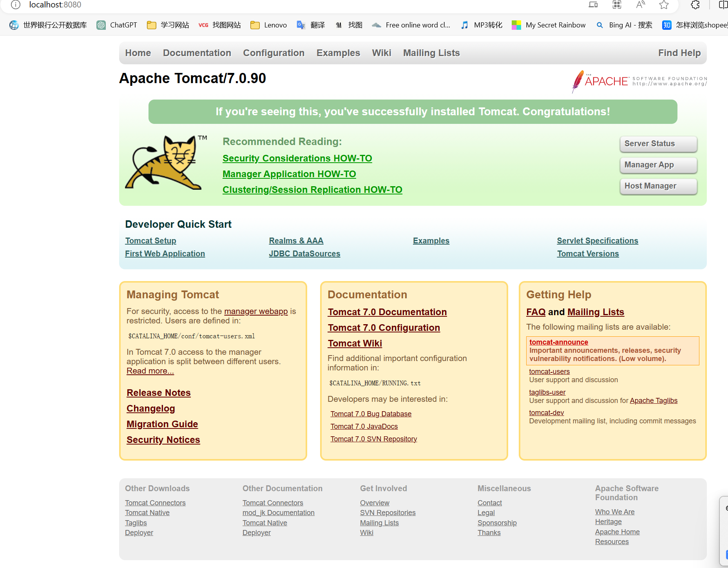Click the Apache Software Foundation feather logo
This screenshot has width=728, height=568.
(639, 81)
